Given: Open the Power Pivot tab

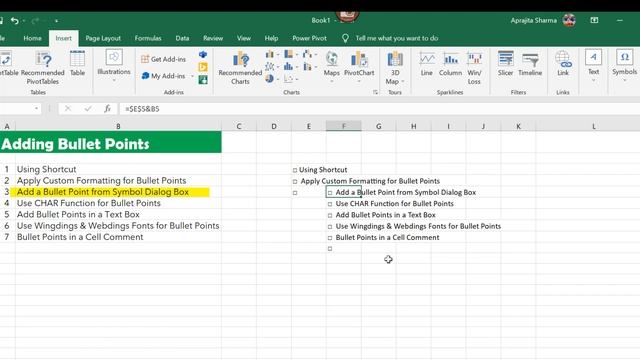Looking at the screenshot, I should [x=309, y=38].
